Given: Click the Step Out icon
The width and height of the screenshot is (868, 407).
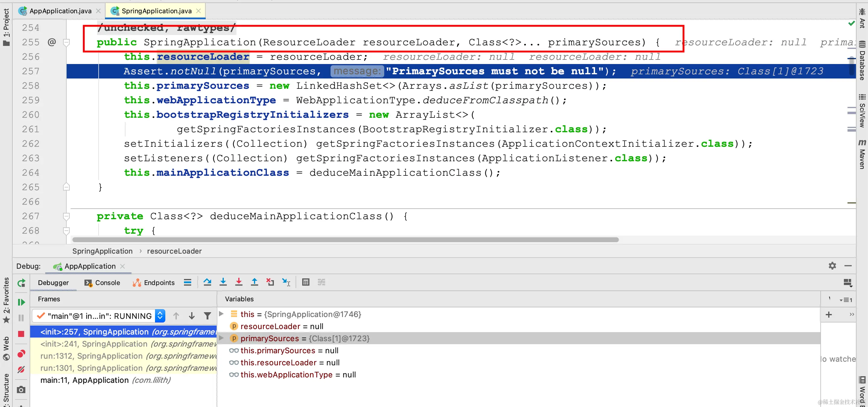Looking at the screenshot, I should (255, 282).
